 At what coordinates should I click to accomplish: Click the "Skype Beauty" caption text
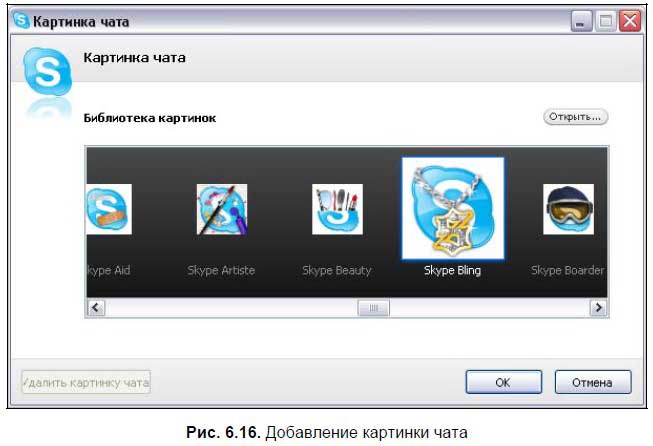pos(337,270)
